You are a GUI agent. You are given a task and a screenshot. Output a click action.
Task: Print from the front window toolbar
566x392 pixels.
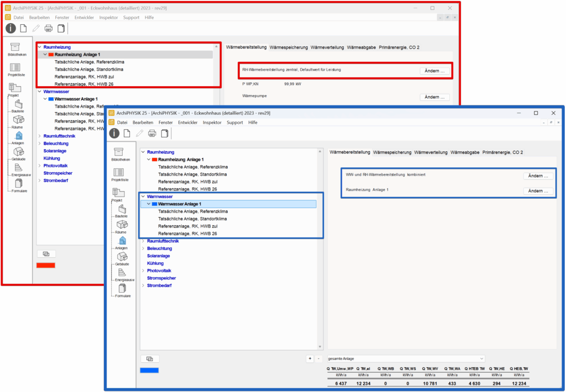coord(152,134)
